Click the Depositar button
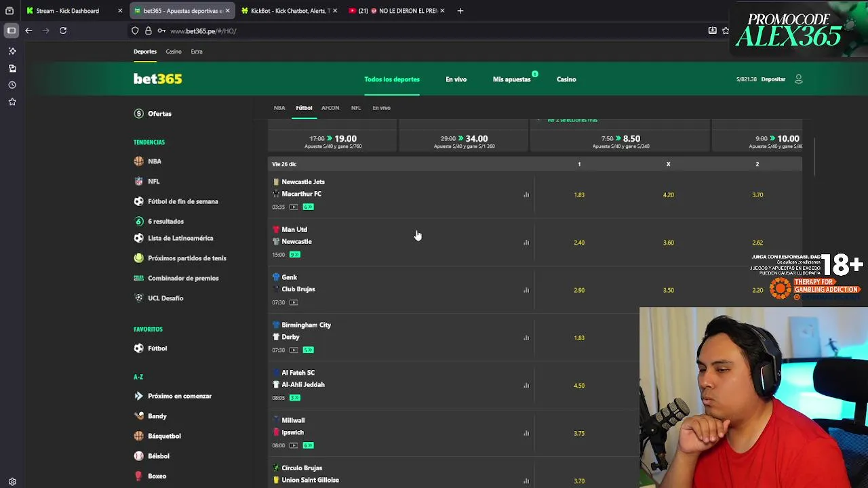Screen dimensions: 868x488 point(773,79)
